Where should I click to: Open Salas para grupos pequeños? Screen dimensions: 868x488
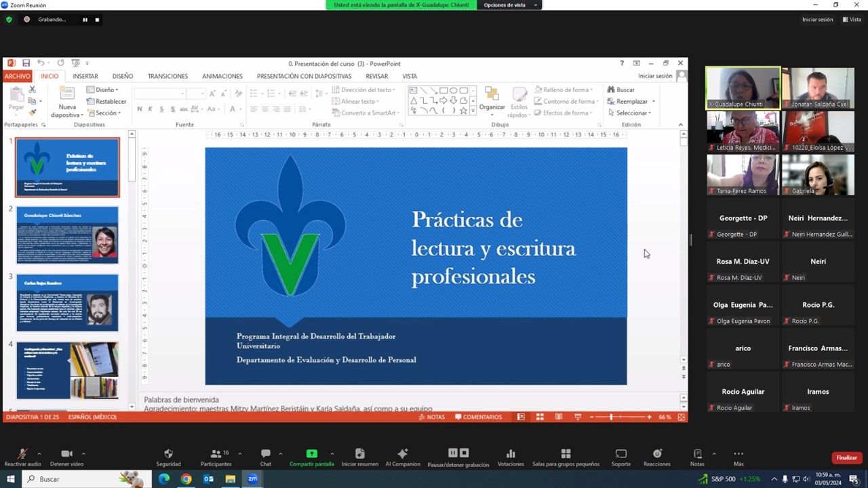click(x=566, y=454)
